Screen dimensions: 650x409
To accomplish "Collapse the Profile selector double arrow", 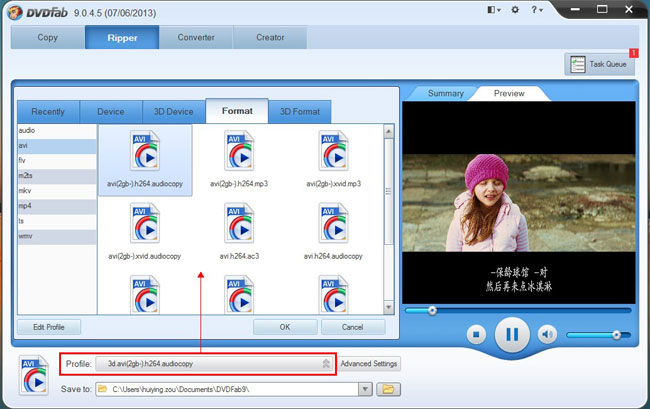I will [326, 364].
